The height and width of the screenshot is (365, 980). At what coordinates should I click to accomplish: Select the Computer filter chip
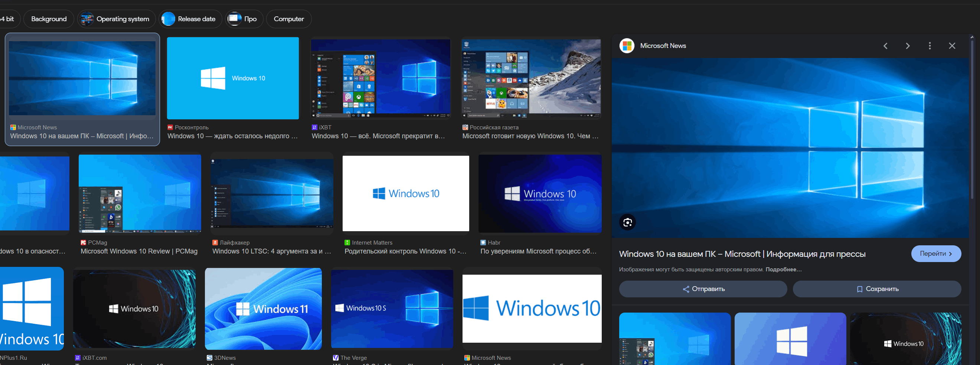289,19
